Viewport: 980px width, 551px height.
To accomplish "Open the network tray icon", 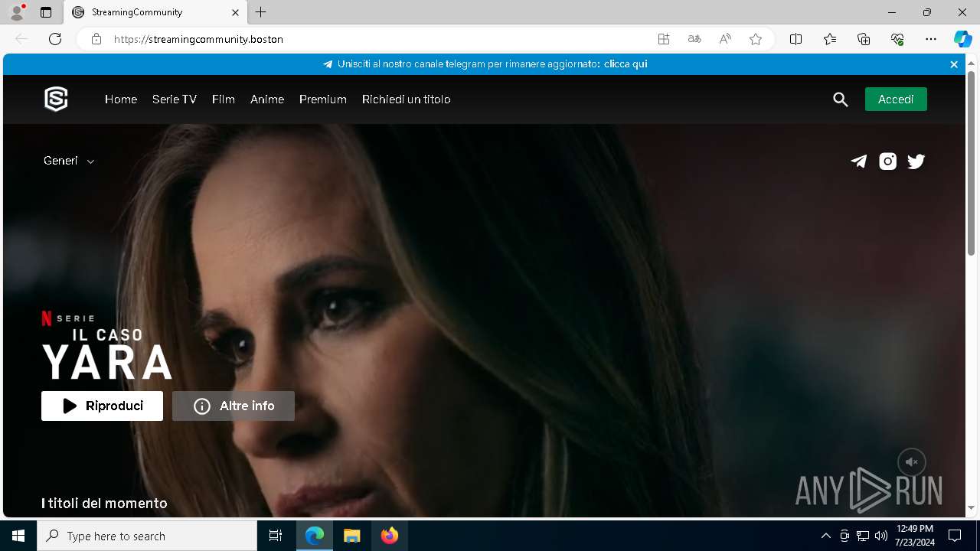I will click(863, 536).
